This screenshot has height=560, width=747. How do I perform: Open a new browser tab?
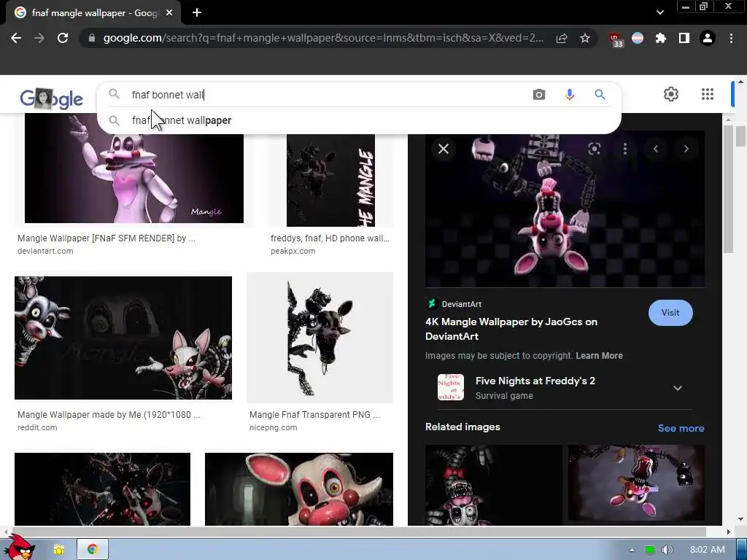click(x=197, y=13)
